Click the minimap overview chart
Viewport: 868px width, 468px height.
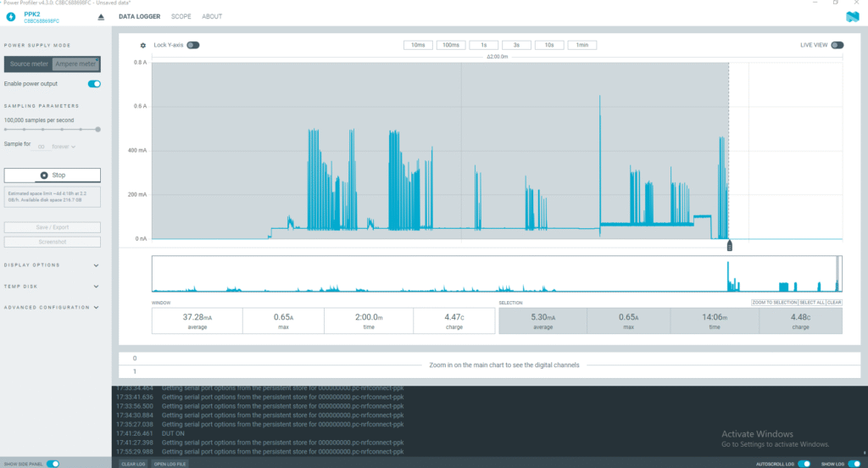[497, 274]
